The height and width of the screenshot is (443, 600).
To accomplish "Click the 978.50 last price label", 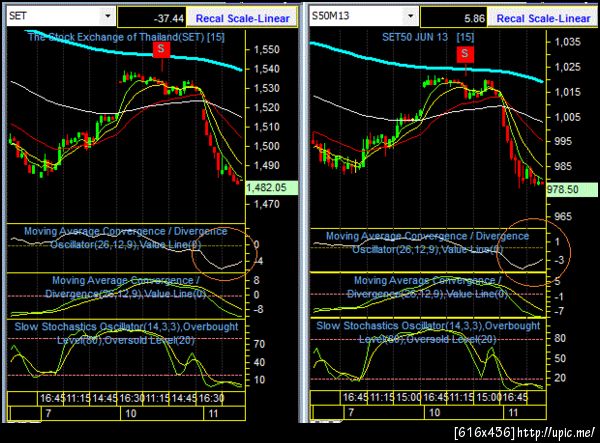I will coord(572,189).
